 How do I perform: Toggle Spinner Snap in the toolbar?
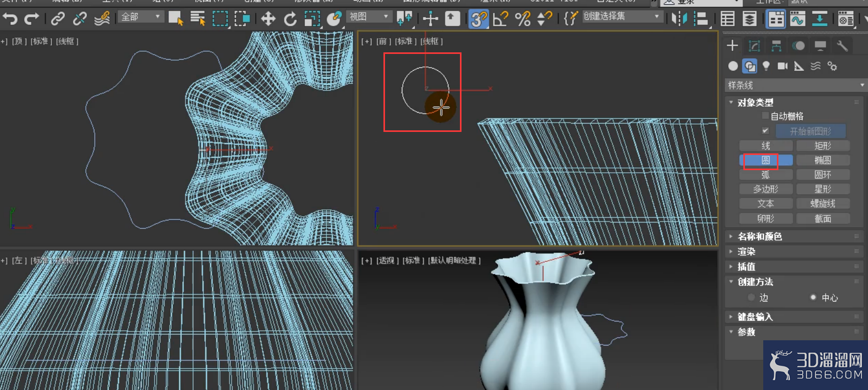click(544, 19)
